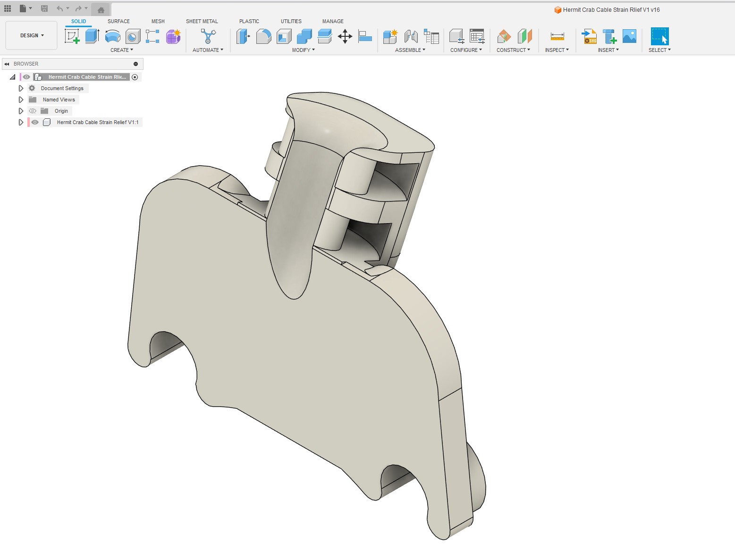Show the hidden Origin folder
The image size is (735, 560).
coord(33,111)
